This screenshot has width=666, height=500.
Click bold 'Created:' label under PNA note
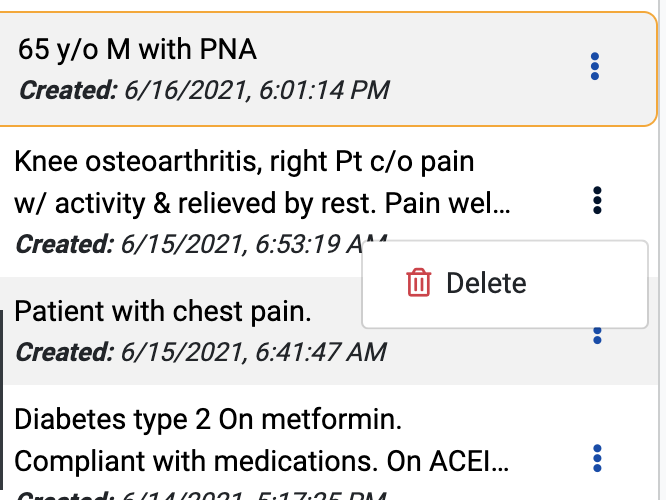click(68, 90)
